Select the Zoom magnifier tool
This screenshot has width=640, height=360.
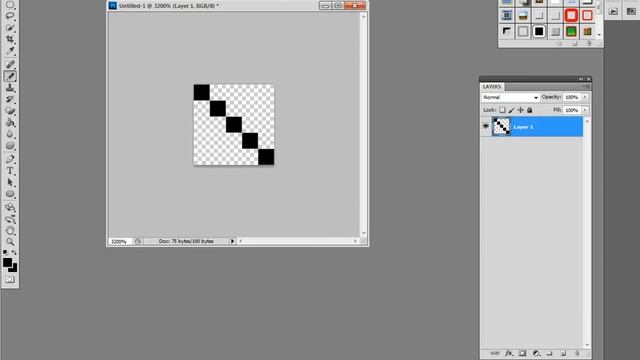point(10,242)
